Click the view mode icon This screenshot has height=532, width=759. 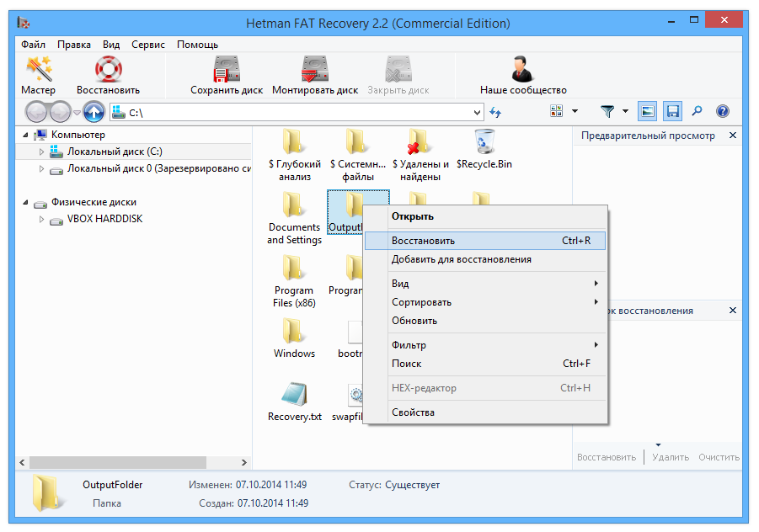(x=557, y=111)
